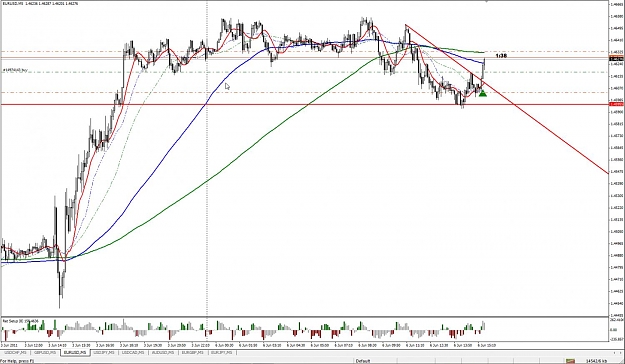Click the buy order label at chart left

coord(16,70)
